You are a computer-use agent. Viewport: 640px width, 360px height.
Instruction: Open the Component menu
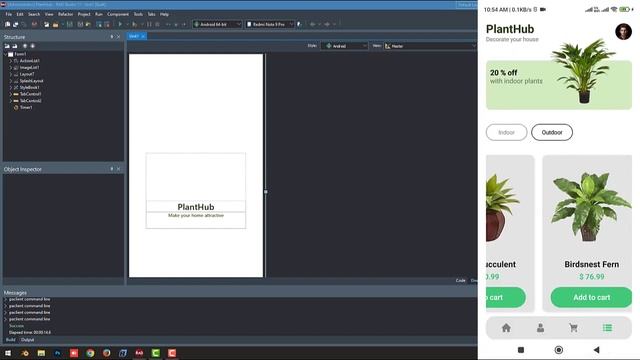[118, 14]
